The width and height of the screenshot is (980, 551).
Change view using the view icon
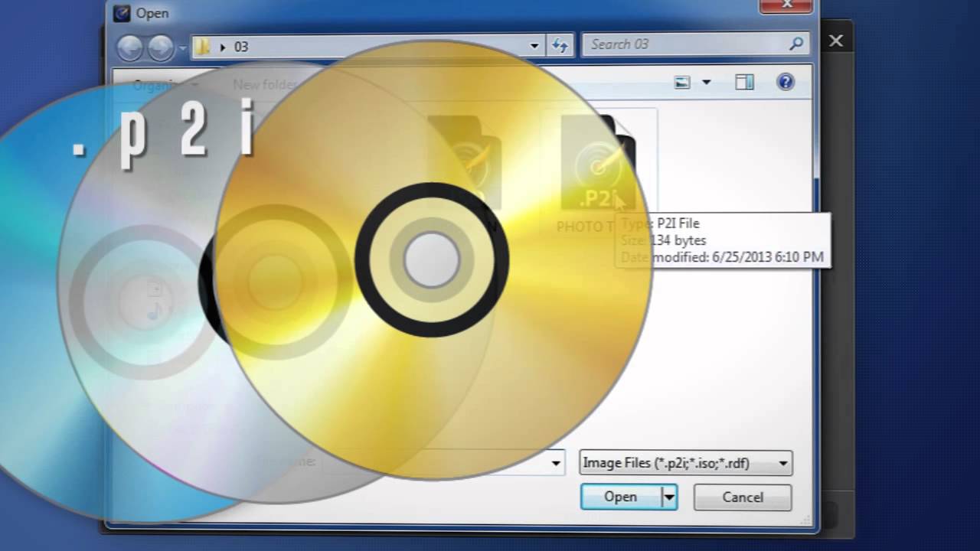682,83
